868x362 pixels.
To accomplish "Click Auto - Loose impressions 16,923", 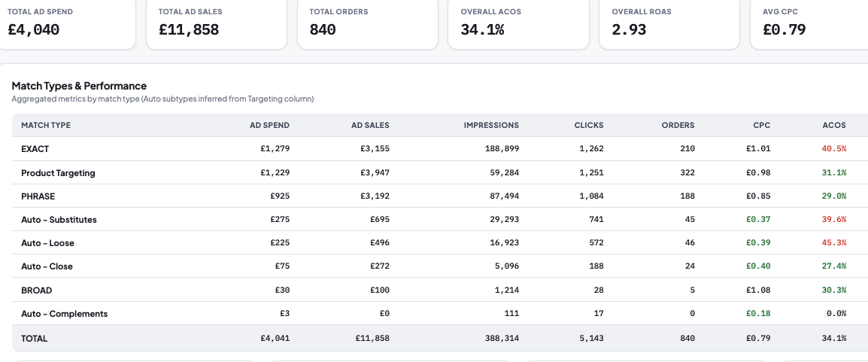I will click(504, 243).
